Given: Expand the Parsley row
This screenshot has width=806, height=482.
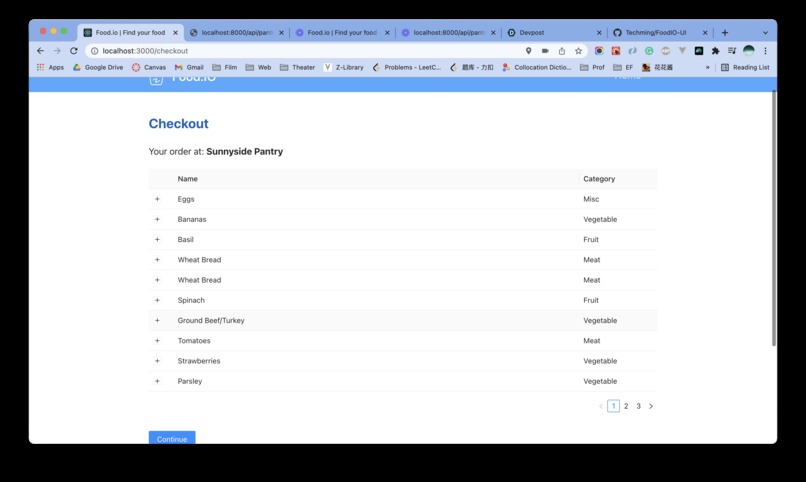Looking at the screenshot, I should (157, 381).
